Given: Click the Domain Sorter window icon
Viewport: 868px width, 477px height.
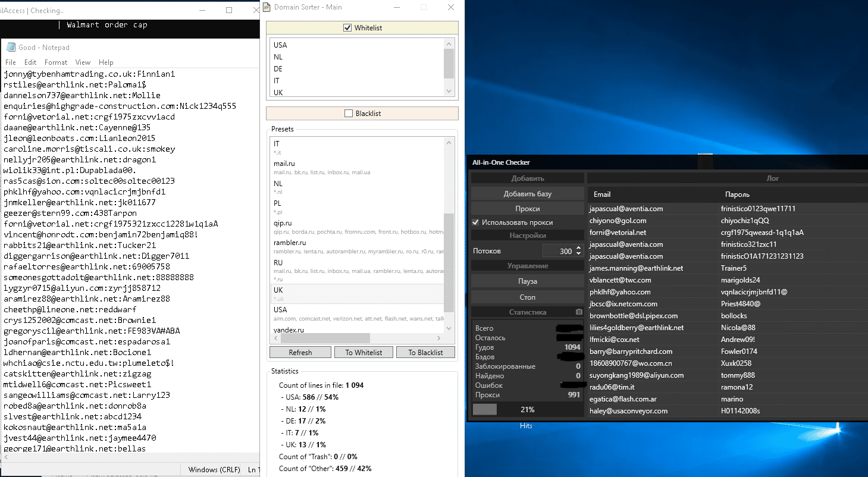Looking at the screenshot, I should (266, 8).
